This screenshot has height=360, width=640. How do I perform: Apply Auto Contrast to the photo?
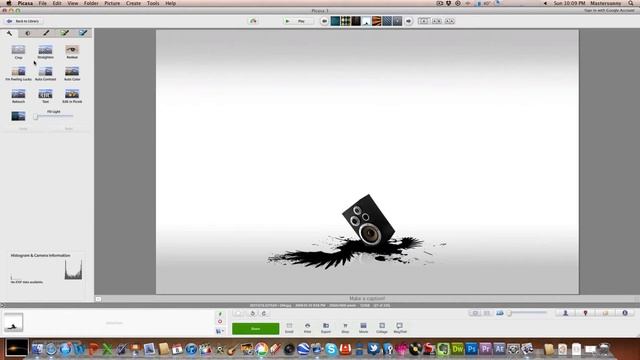point(45,74)
